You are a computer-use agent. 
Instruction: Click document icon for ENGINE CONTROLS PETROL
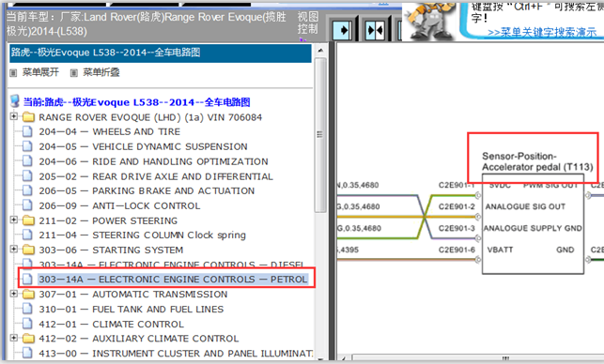pyautogui.click(x=27, y=279)
